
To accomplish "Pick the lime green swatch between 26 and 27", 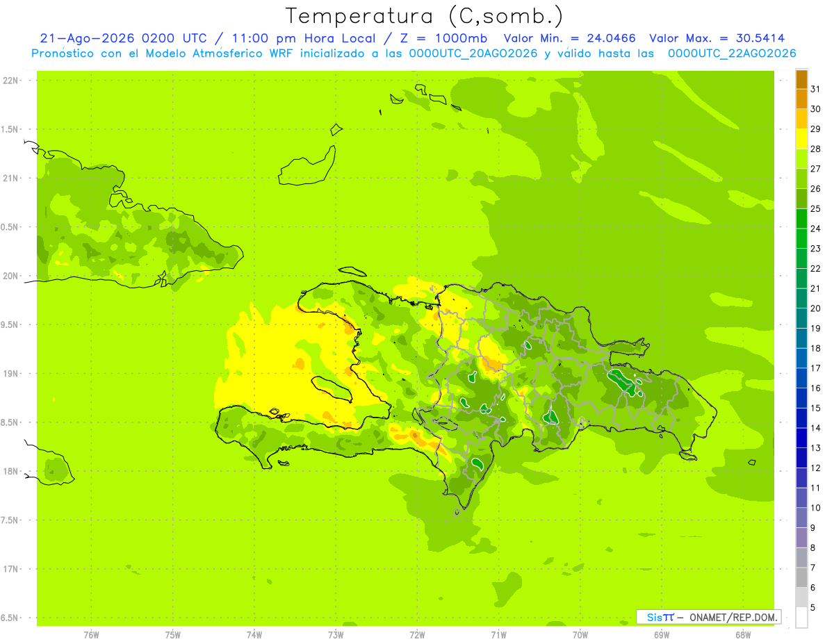I will 801,179.
